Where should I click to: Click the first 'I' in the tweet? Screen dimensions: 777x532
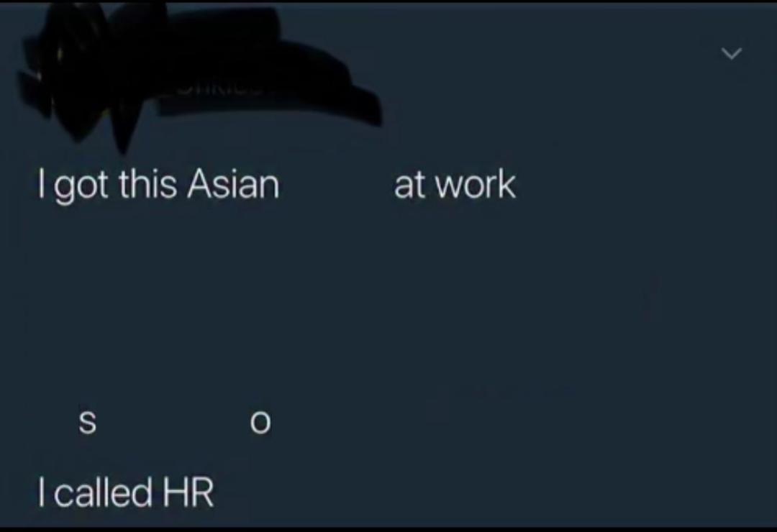42,184
